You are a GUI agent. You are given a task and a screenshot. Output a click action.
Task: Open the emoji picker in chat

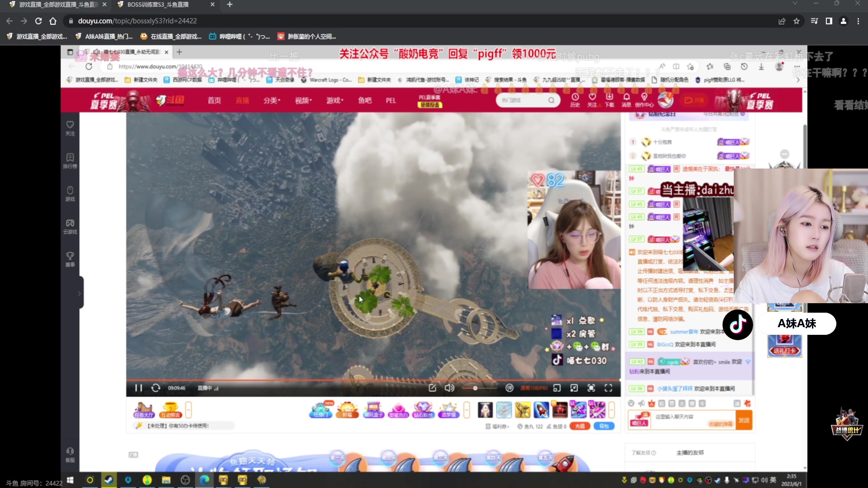[631, 404]
